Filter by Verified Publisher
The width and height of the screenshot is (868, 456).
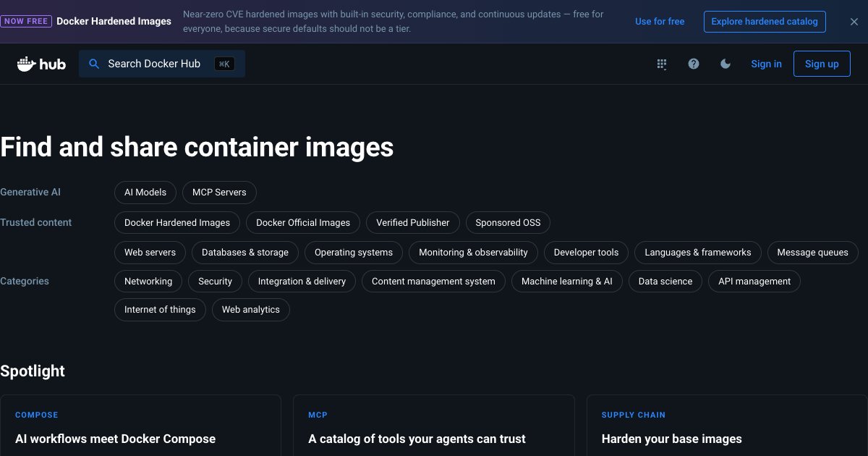pyautogui.click(x=413, y=223)
